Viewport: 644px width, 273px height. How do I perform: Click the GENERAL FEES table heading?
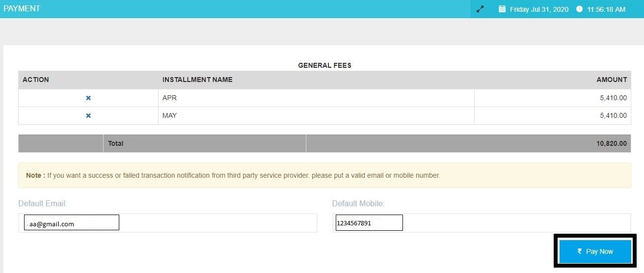coord(324,65)
